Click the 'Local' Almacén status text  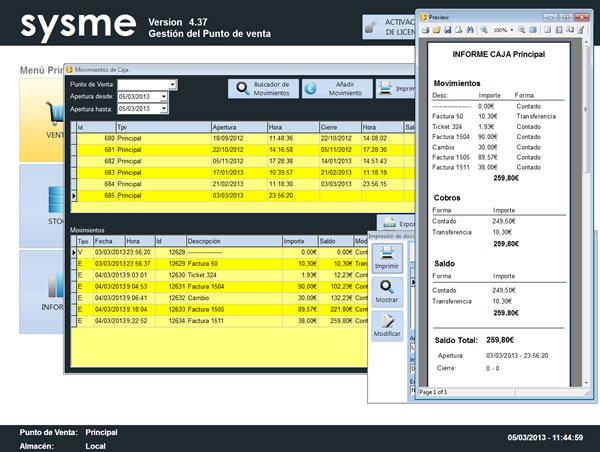pos(95,446)
